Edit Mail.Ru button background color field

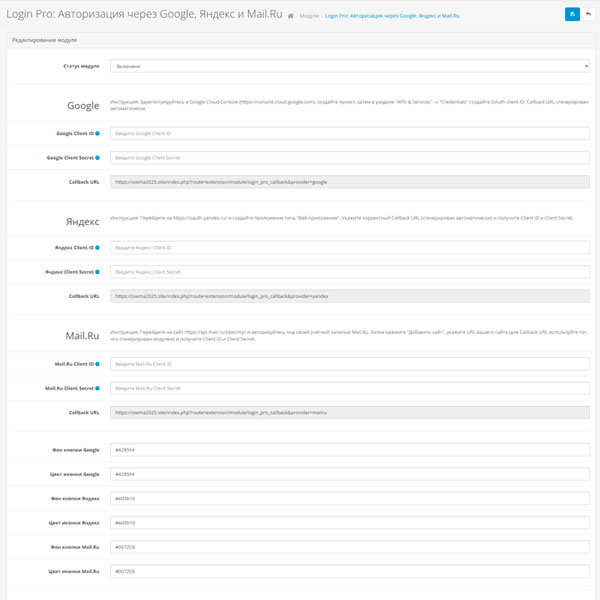tap(350, 547)
